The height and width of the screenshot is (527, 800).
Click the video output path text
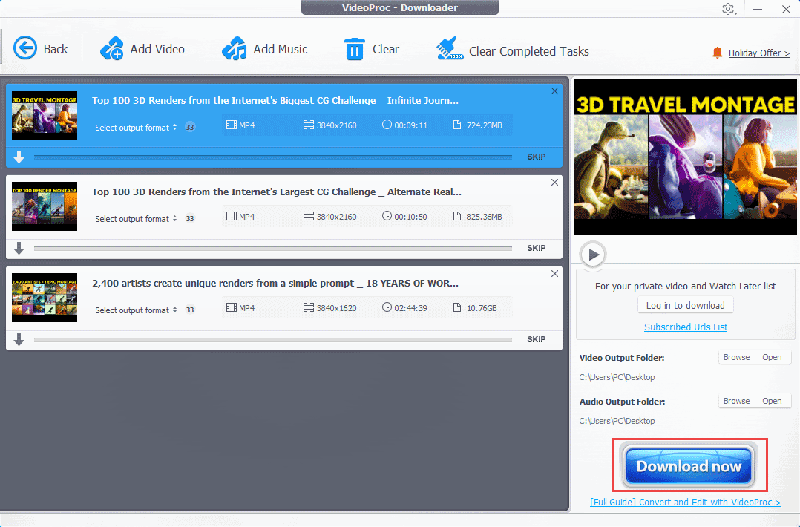point(617,377)
